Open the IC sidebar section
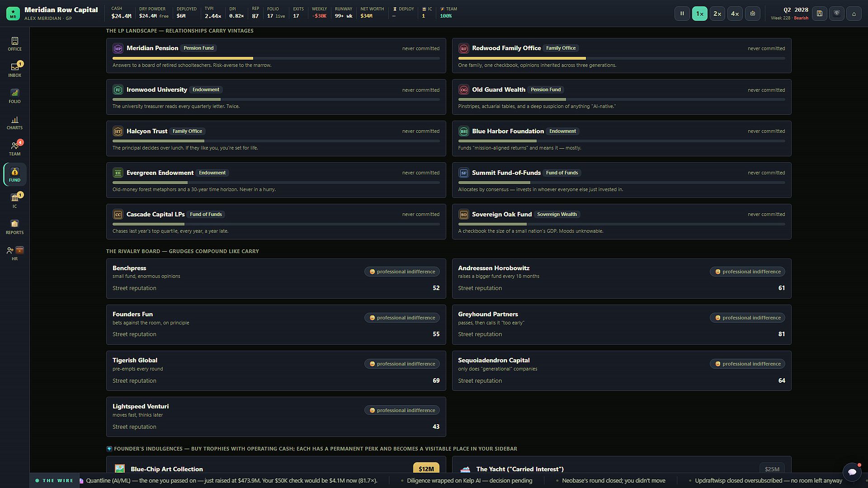The height and width of the screenshot is (488, 868). (14, 201)
